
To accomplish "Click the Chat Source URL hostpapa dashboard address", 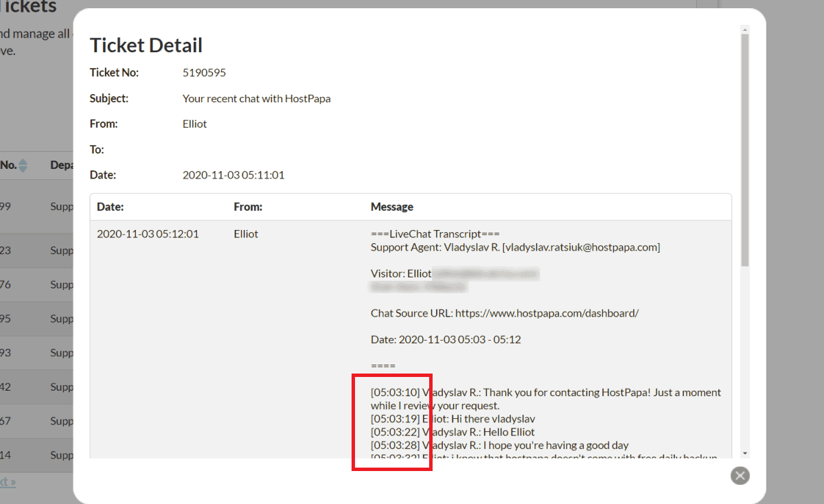I will (547, 313).
